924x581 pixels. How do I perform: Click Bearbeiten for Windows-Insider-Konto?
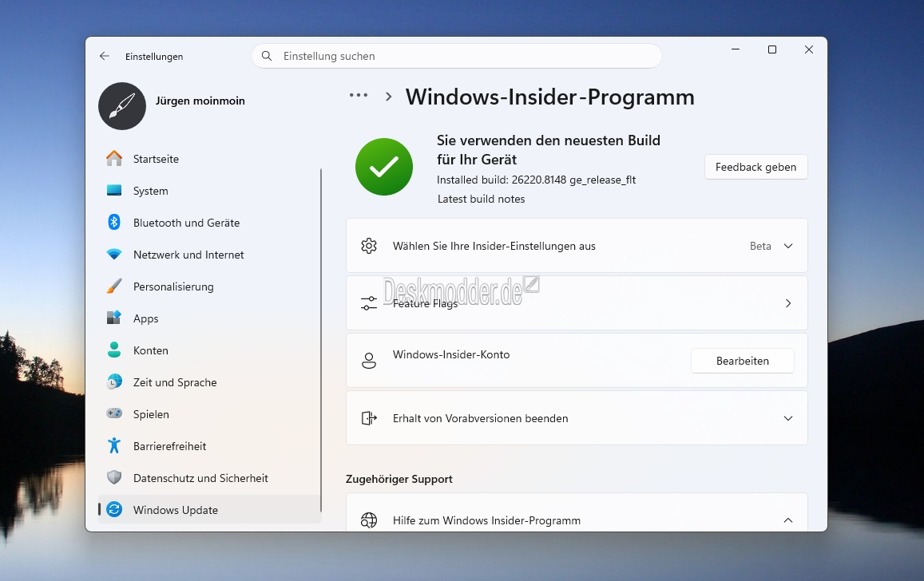tap(742, 361)
